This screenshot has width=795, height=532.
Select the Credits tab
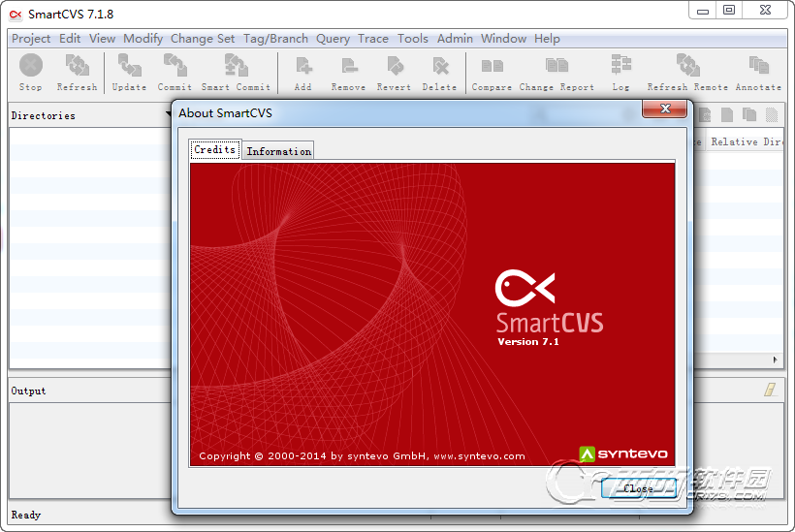[x=215, y=149]
